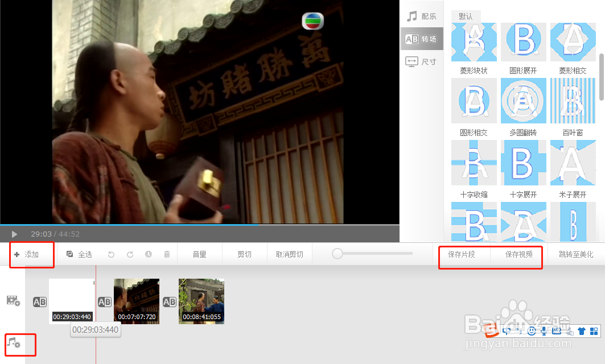Click the IME toolbox grid icon
The image size is (605, 364).
[x=594, y=331]
